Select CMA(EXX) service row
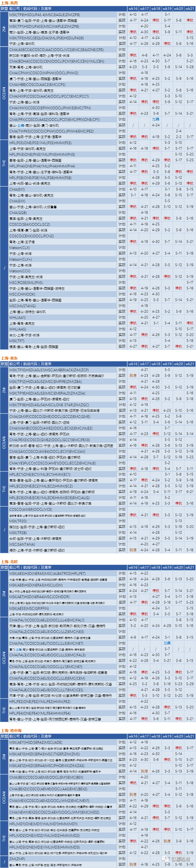 point(63,201)
